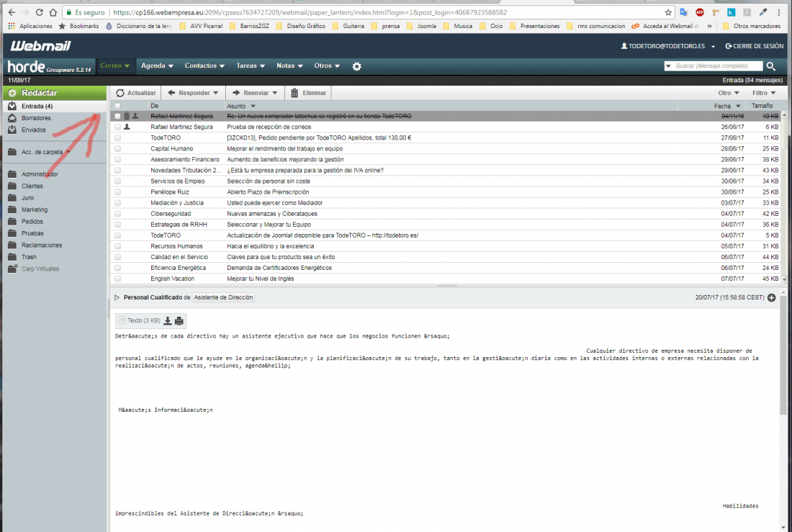792x532 pixels.
Task: Print the Texto message part
Action: click(179, 321)
